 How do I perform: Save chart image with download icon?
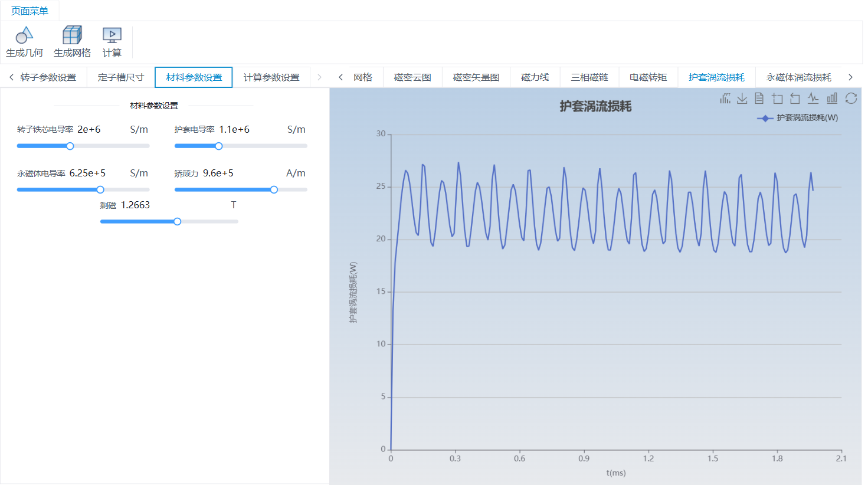[x=742, y=99]
